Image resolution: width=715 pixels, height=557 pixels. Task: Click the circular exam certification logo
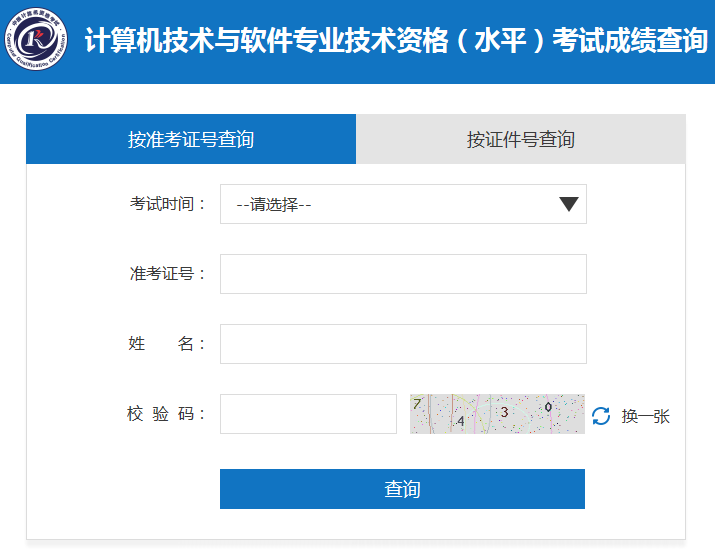(36, 39)
